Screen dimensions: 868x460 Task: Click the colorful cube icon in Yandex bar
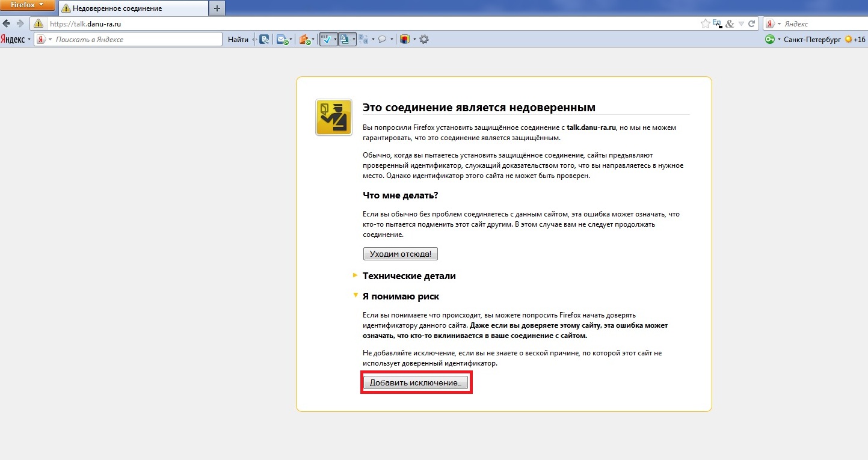405,39
